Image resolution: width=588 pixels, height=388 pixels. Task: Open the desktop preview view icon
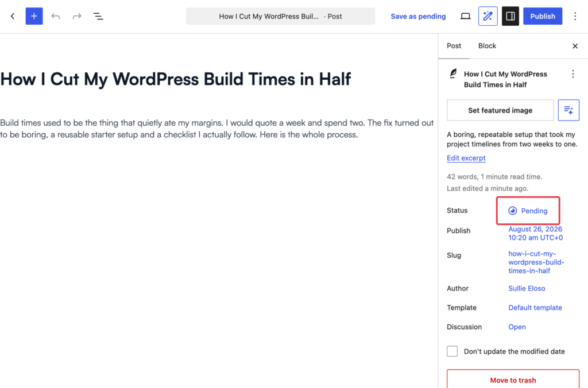tap(465, 16)
